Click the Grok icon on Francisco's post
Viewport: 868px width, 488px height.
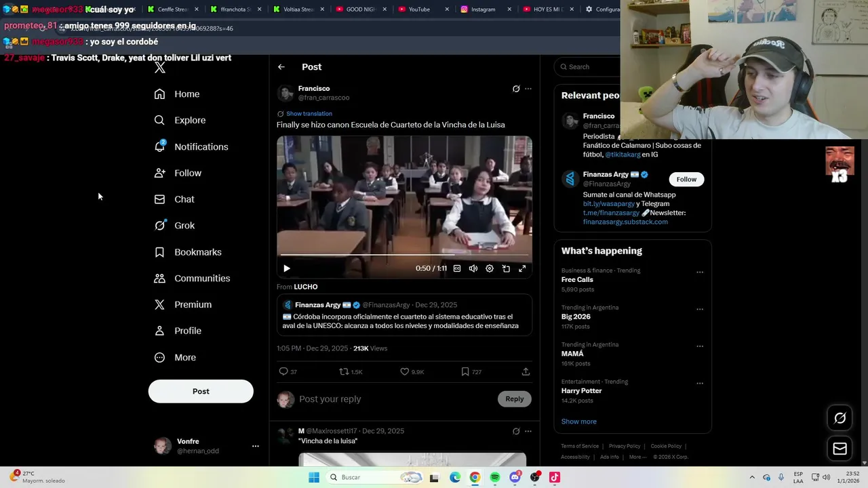pos(516,89)
